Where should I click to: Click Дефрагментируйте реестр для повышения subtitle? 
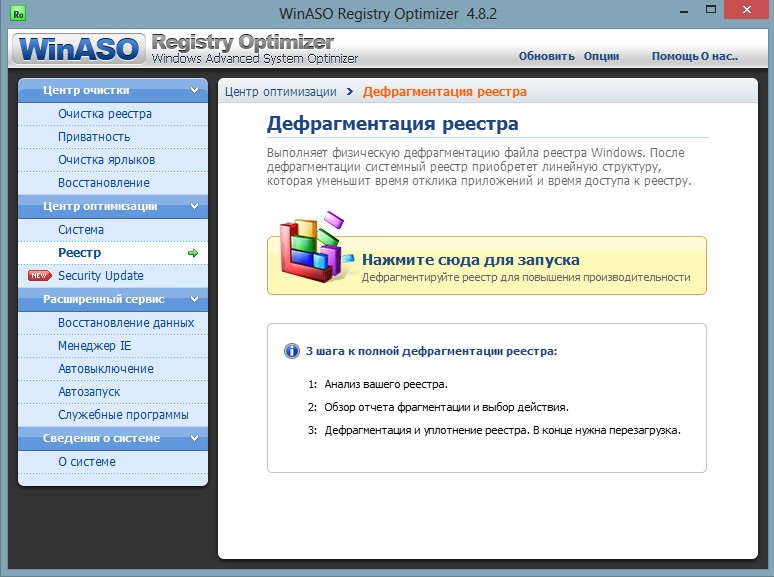pyautogui.click(x=526, y=277)
